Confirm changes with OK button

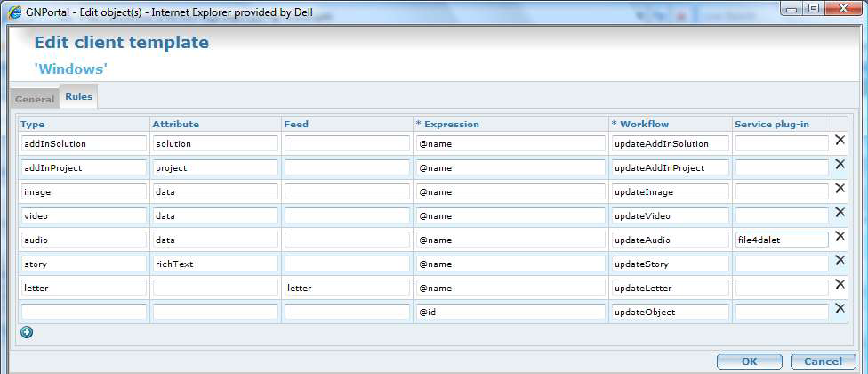pos(750,362)
